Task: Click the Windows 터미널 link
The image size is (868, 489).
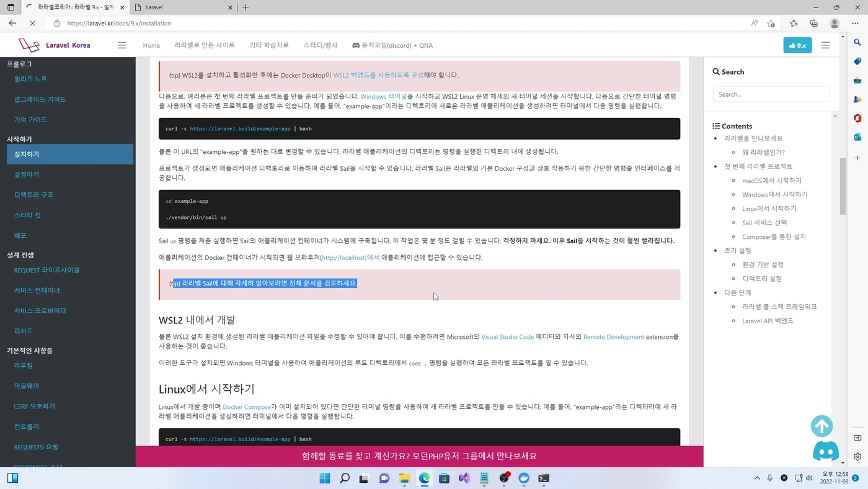Action: click(x=384, y=97)
